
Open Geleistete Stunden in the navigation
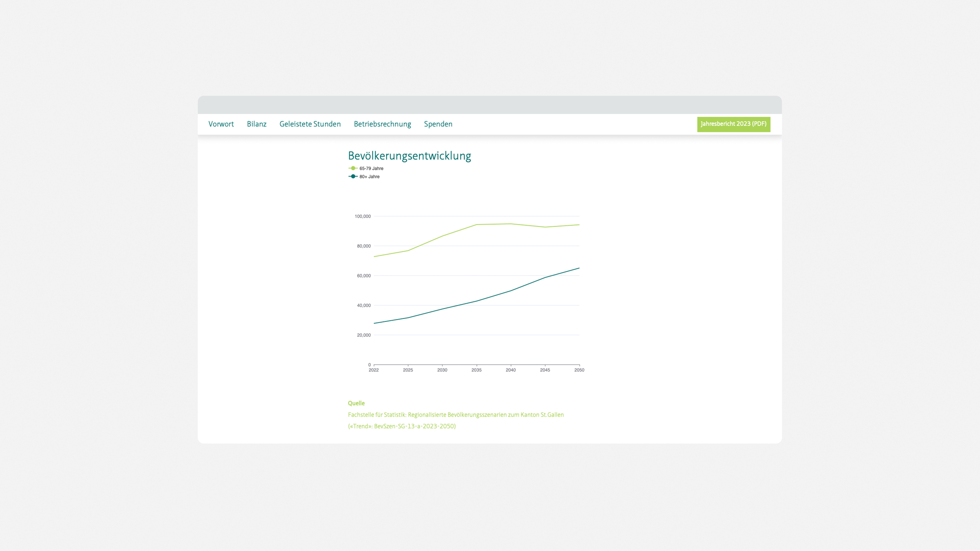(x=310, y=124)
